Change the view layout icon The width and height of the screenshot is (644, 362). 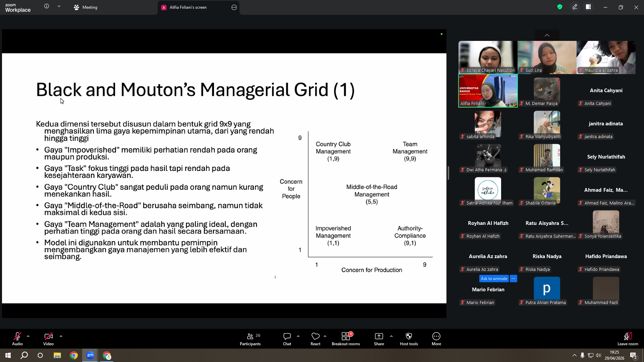point(589,7)
